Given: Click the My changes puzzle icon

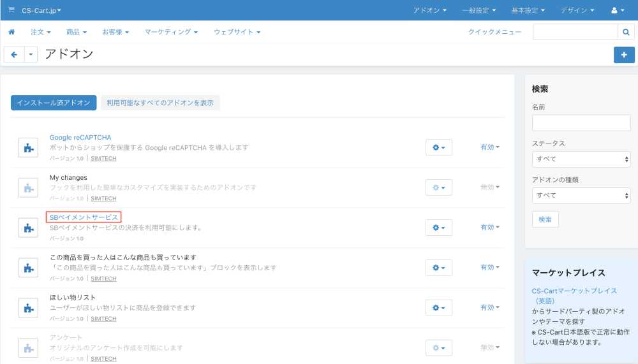Looking at the screenshot, I should tap(28, 187).
